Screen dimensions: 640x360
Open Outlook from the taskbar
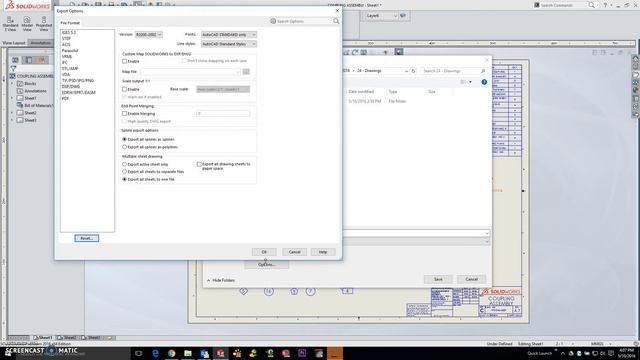point(204,353)
